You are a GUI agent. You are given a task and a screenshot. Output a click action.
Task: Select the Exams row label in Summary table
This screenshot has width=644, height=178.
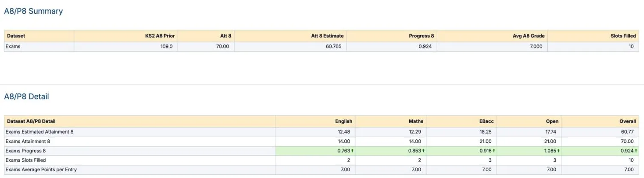pyautogui.click(x=13, y=46)
